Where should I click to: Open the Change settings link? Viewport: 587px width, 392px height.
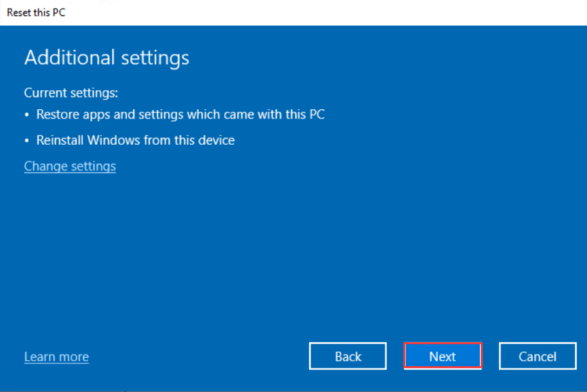pos(70,166)
